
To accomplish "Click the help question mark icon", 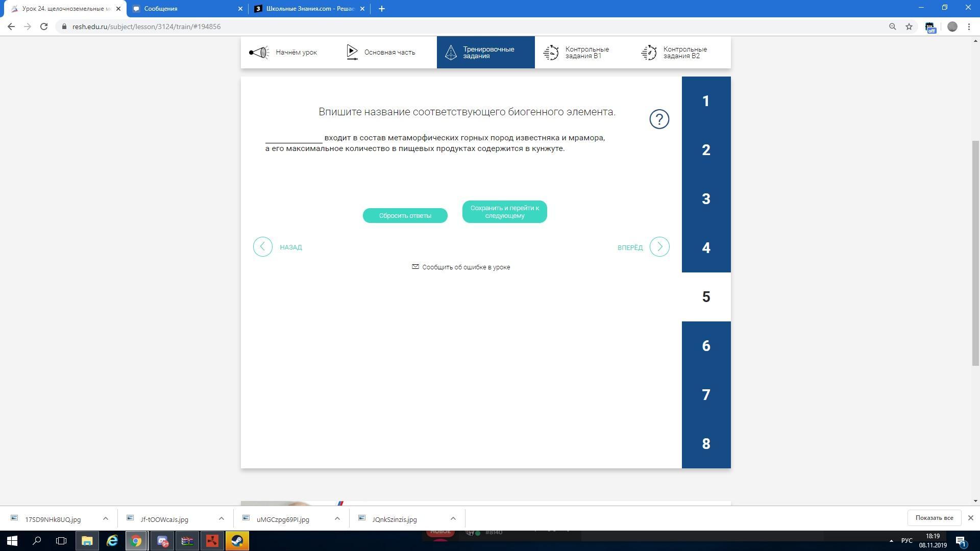I will [659, 119].
